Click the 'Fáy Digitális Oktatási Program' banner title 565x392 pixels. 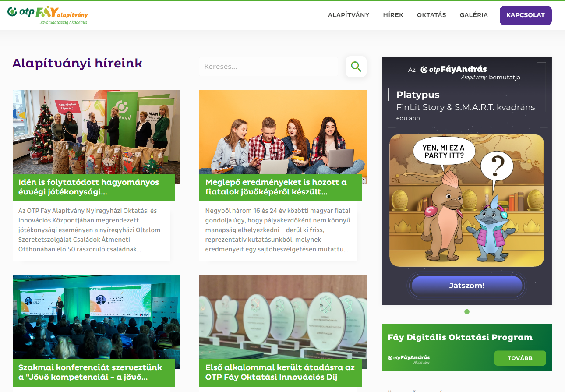coord(460,337)
